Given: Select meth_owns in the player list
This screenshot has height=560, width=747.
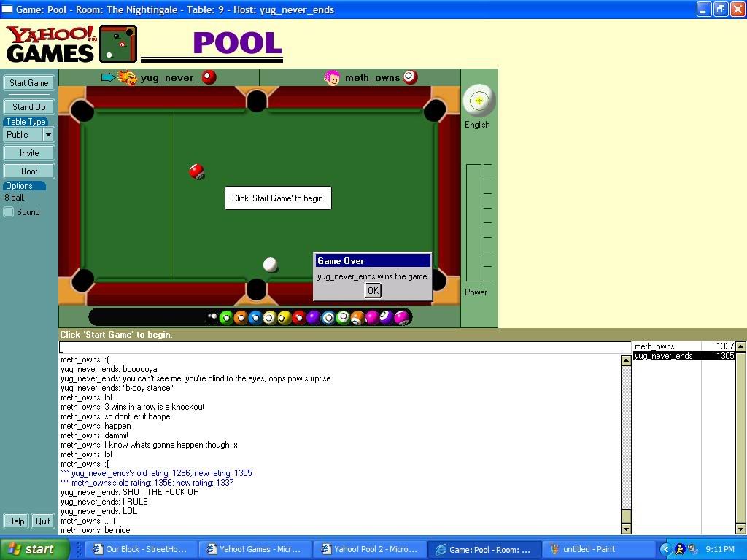Looking at the screenshot, I should click(x=684, y=346).
